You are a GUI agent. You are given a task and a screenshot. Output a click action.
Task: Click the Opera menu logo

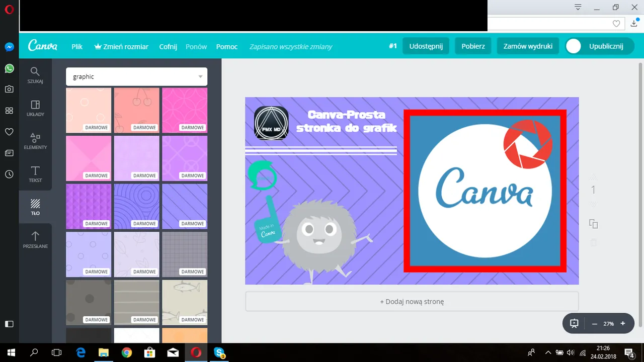click(9, 10)
